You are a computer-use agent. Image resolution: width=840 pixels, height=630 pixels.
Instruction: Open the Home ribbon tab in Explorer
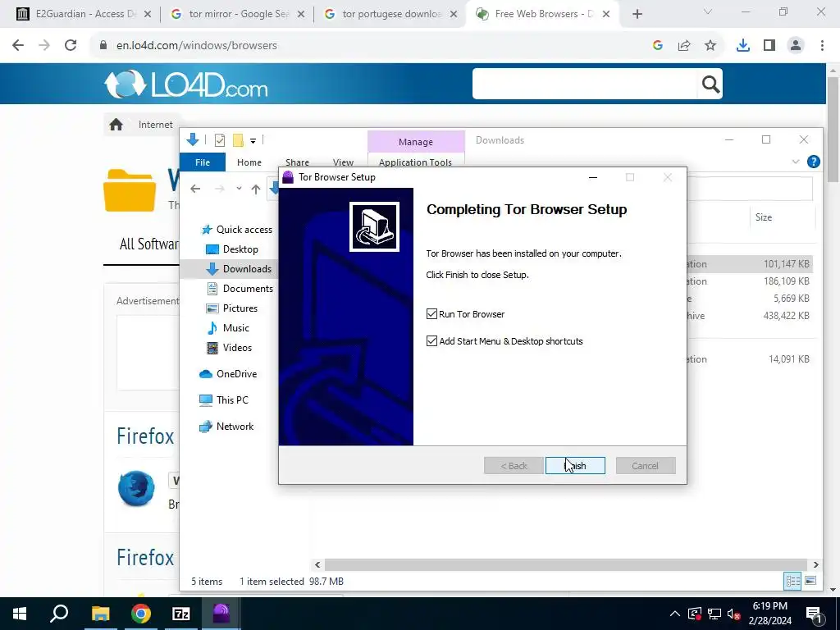[249, 162]
